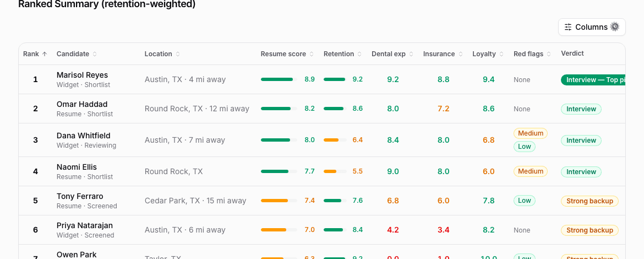The width and height of the screenshot is (644, 259).
Task: Sort by Retention column
Action: (342, 54)
